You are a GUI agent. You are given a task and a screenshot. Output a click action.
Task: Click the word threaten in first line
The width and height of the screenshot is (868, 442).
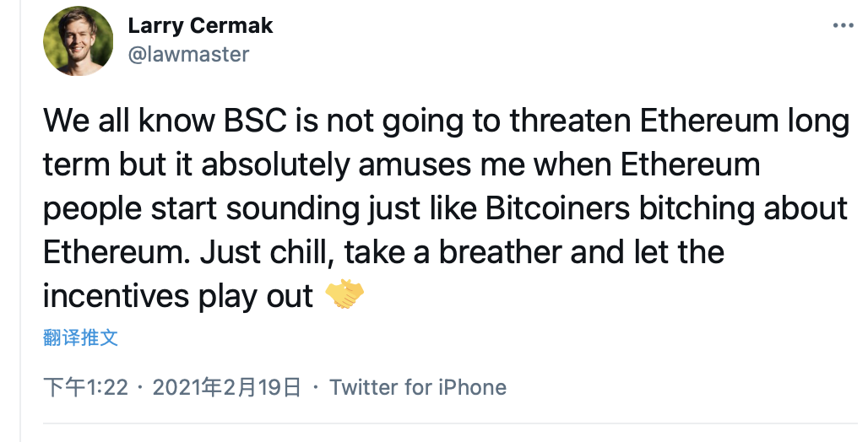[570, 120]
